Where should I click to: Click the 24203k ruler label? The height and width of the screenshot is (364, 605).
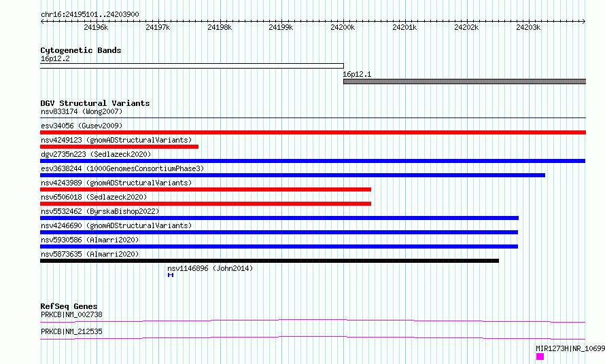coord(528,27)
